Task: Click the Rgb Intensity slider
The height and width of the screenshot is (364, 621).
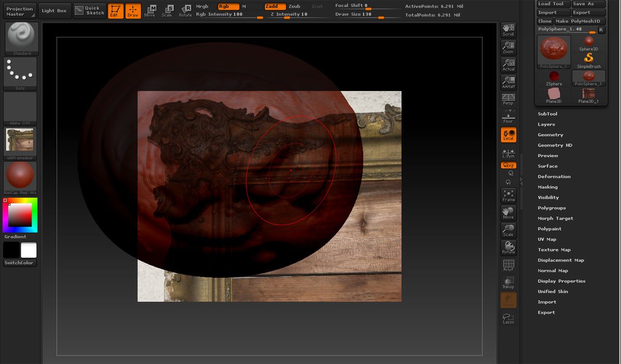Action: tap(229, 15)
